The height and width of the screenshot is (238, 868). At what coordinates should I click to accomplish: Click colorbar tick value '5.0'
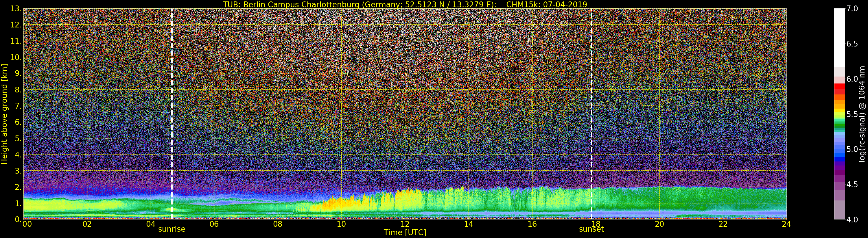[852, 149]
